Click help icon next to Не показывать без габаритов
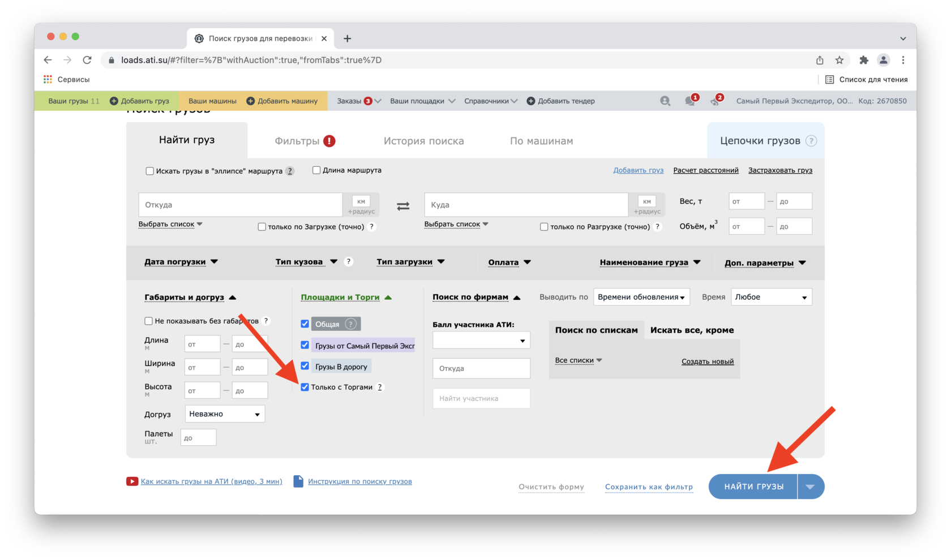Viewport: 951px width, 560px height. pyautogui.click(x=266, y=321)
